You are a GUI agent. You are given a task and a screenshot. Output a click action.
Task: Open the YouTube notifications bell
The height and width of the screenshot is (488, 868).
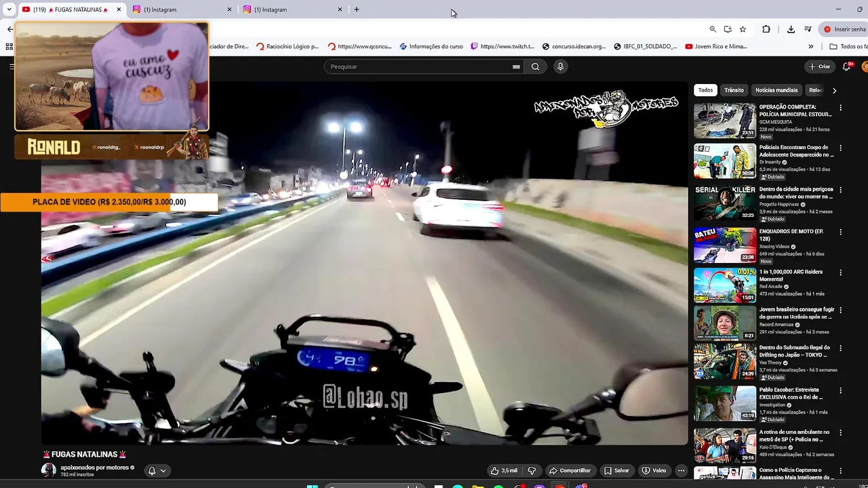click(x=846, y=66)
